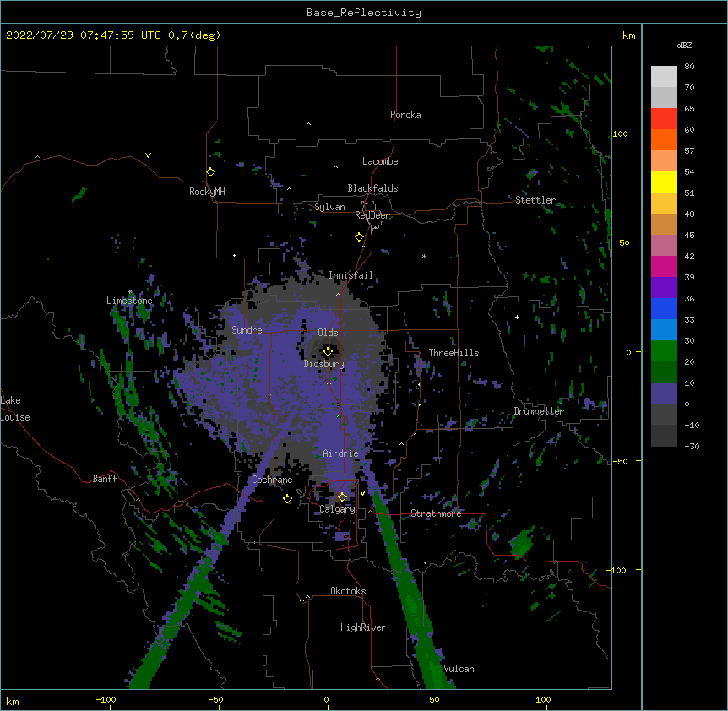The width and height of the screenshot is (728, 711).
Task: Click the Cochrane label
Action: coord(272,480)
